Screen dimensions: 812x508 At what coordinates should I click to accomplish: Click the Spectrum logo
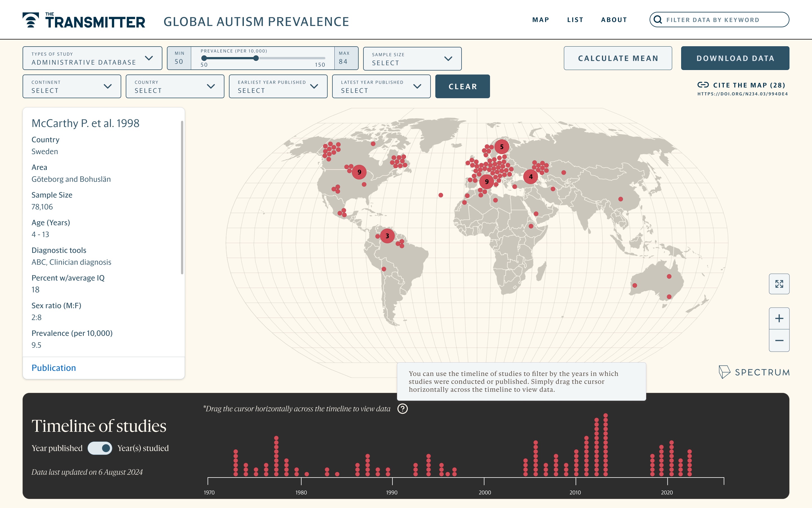tap(754, 372)
